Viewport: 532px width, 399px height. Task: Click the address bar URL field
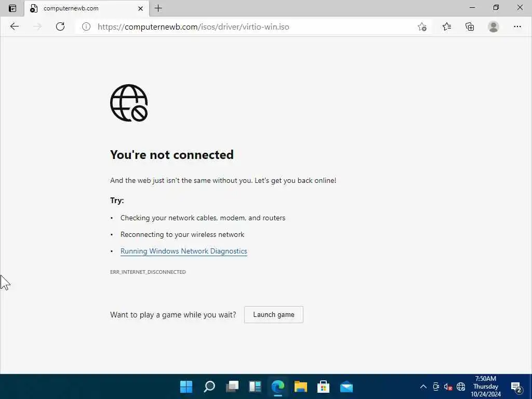(x=251, y=27)
